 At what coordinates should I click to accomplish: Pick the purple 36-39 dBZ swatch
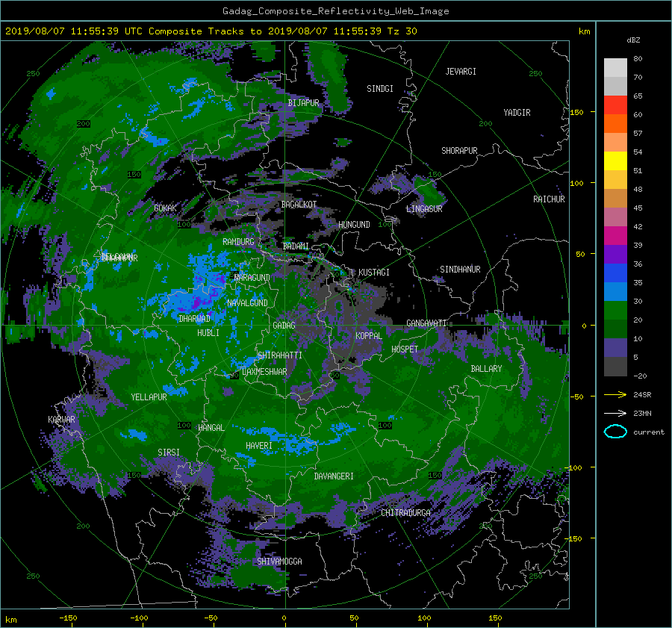[x=615, y=255]
